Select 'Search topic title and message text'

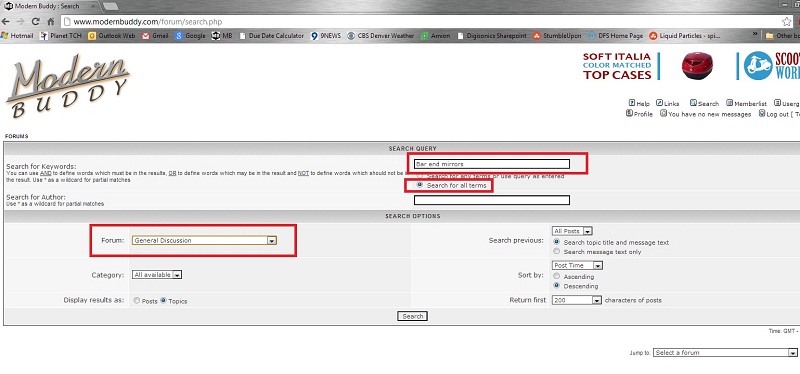coord(557,242)
